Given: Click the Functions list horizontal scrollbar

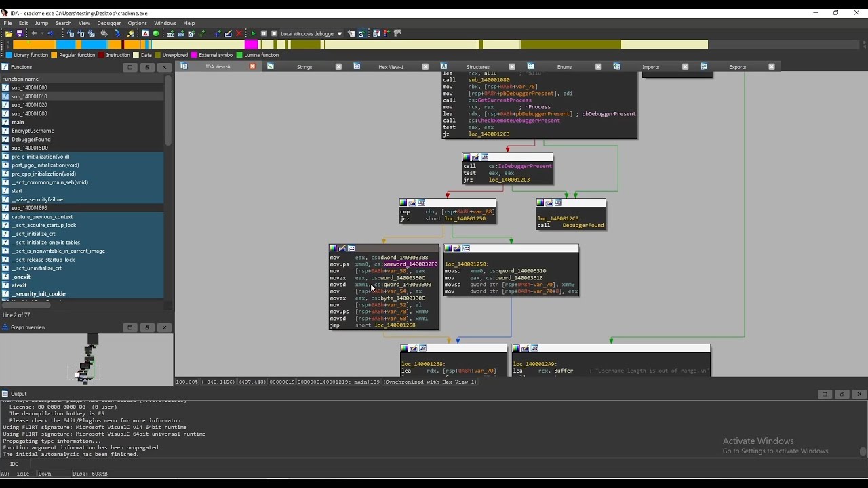Looking at the screenshot, I should pyautogui.click(x=26, y=305).
